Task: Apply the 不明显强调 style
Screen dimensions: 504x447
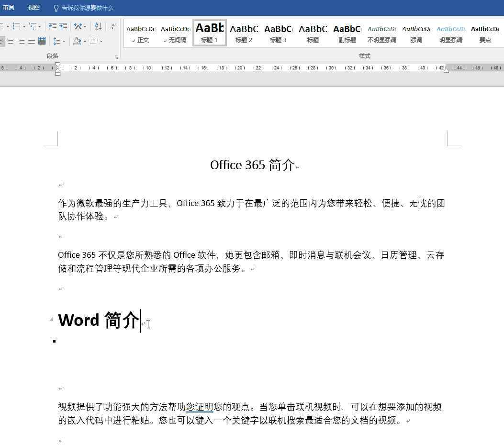Action: click(x=382, y=34)
